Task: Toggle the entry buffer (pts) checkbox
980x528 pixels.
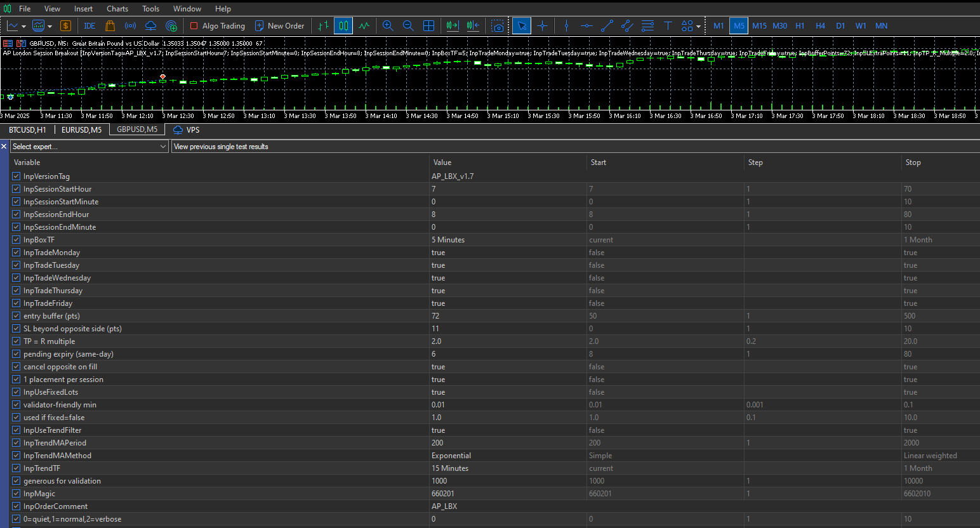Action: pyautogui.click(x=17, y=316)
